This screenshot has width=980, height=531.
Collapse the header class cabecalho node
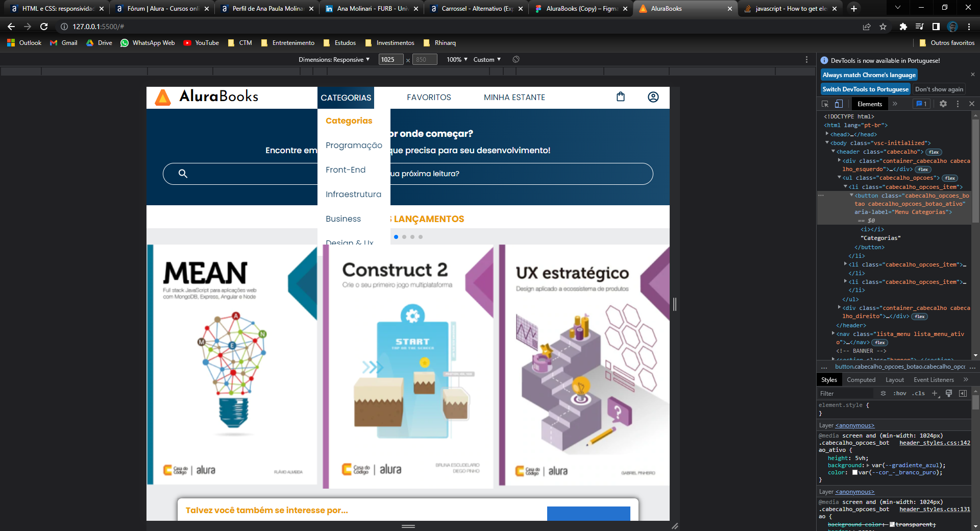tap(833, 151)
